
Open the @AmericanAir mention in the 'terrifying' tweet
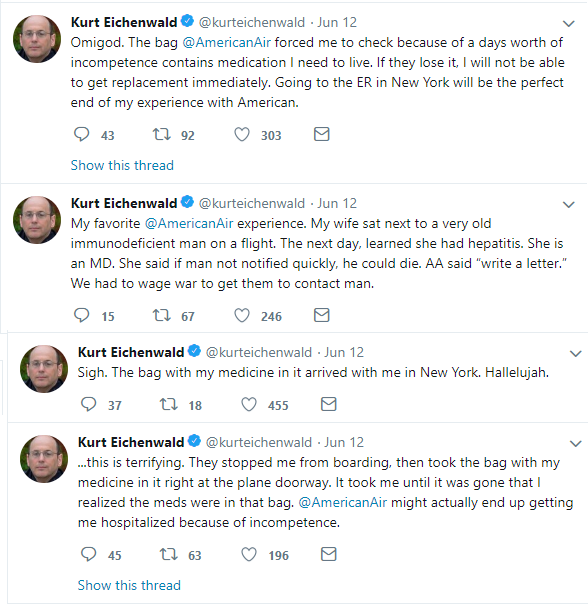tap(343, 502)
